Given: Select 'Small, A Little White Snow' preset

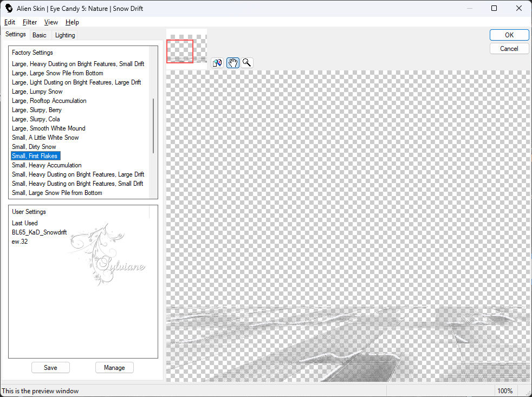Looking at the screenshot, I should coord(46,138).
